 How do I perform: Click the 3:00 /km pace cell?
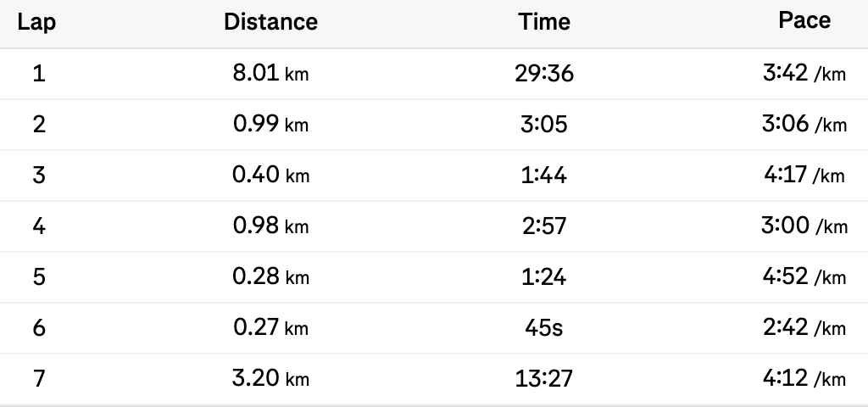pos(804,226)
